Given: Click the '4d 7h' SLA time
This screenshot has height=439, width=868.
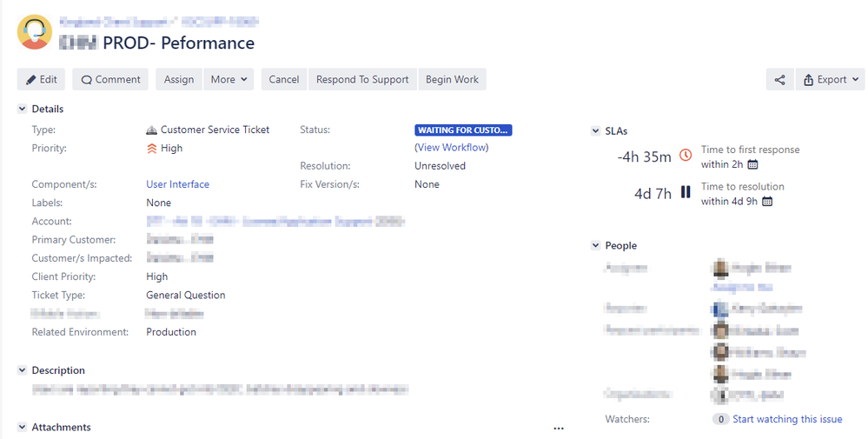Looking at the screenshot, I should (653, 194).
